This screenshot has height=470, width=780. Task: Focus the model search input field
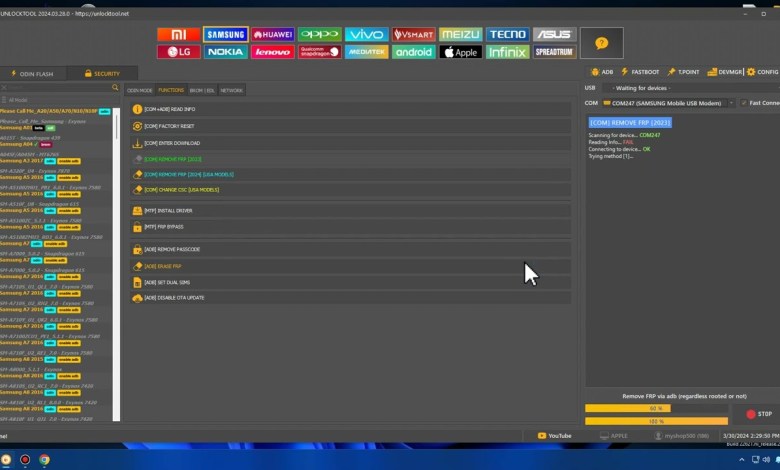click(x=59, y=88)
